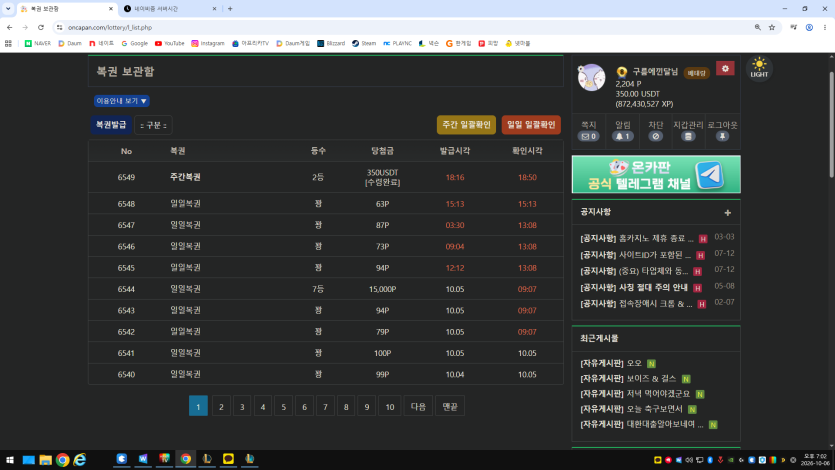Click the 15,000P prize in row 6544
Viewport: 835px width, 470px height.
[382, 289]
